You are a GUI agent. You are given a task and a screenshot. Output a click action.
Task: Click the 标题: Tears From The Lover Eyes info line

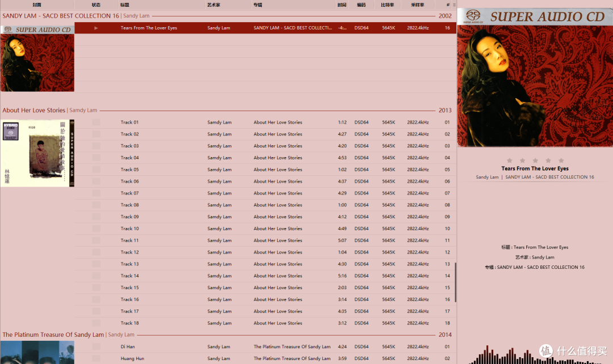tap(535, 247)
